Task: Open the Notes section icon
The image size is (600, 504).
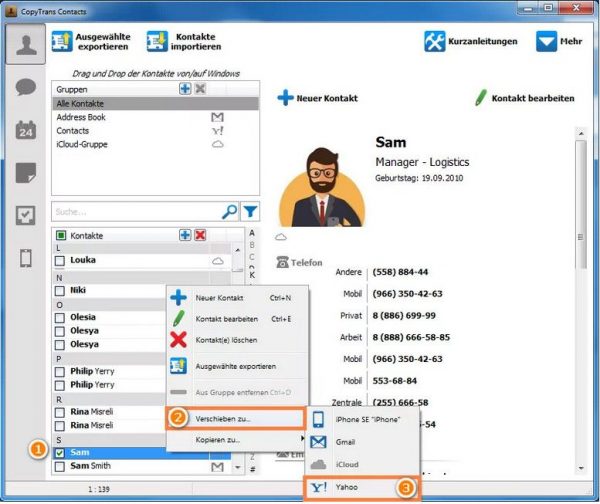Action: [x=26, y=173]
